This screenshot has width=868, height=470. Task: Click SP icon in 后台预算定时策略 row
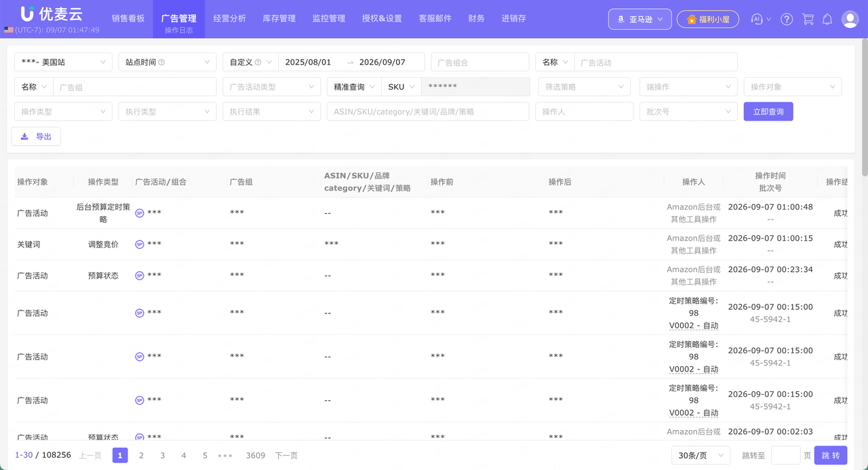click(139, 213)
